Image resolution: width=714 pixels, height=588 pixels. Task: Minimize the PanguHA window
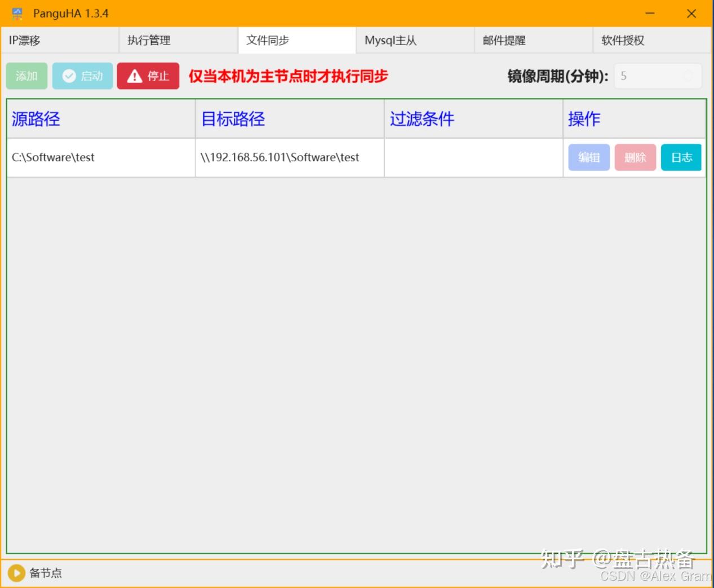[650, 14]
